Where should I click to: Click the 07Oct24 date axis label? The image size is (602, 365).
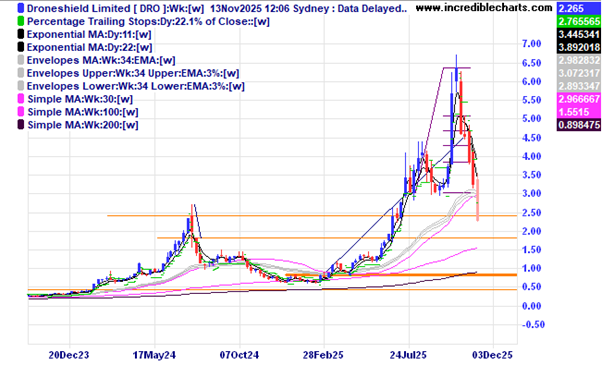pos(239,355)
